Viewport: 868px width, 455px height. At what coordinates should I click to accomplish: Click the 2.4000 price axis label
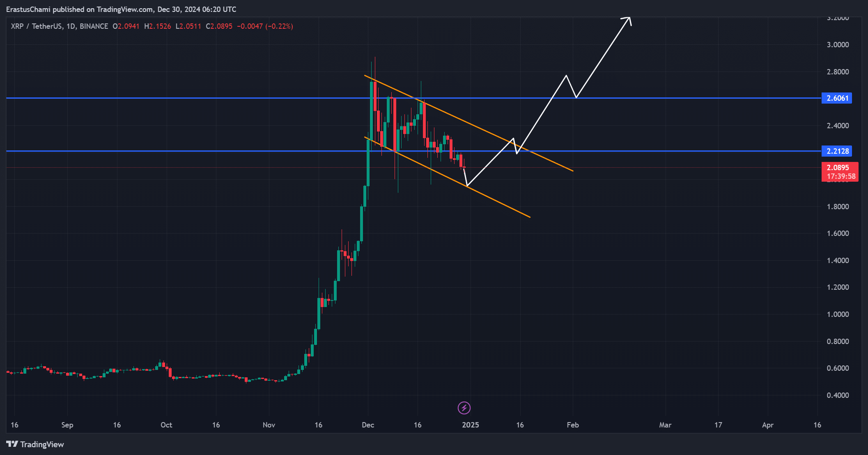pos(838,125)
